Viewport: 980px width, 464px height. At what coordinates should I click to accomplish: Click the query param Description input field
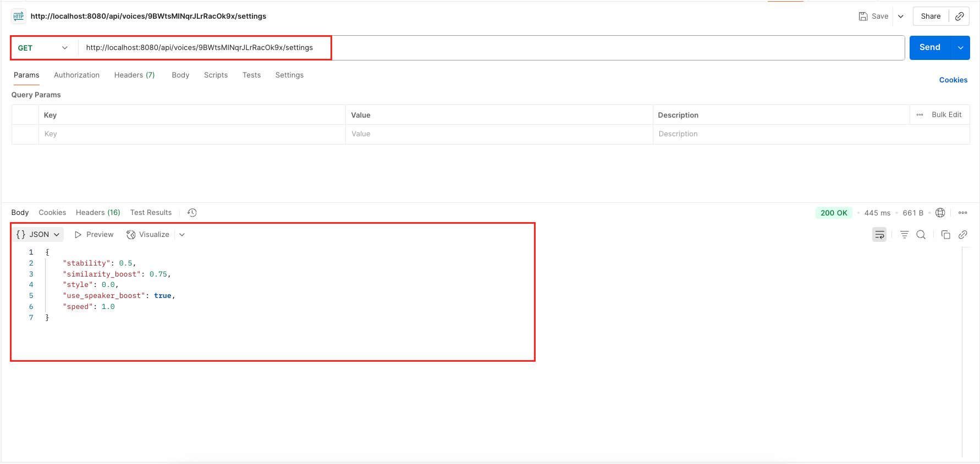pos(811,134)
